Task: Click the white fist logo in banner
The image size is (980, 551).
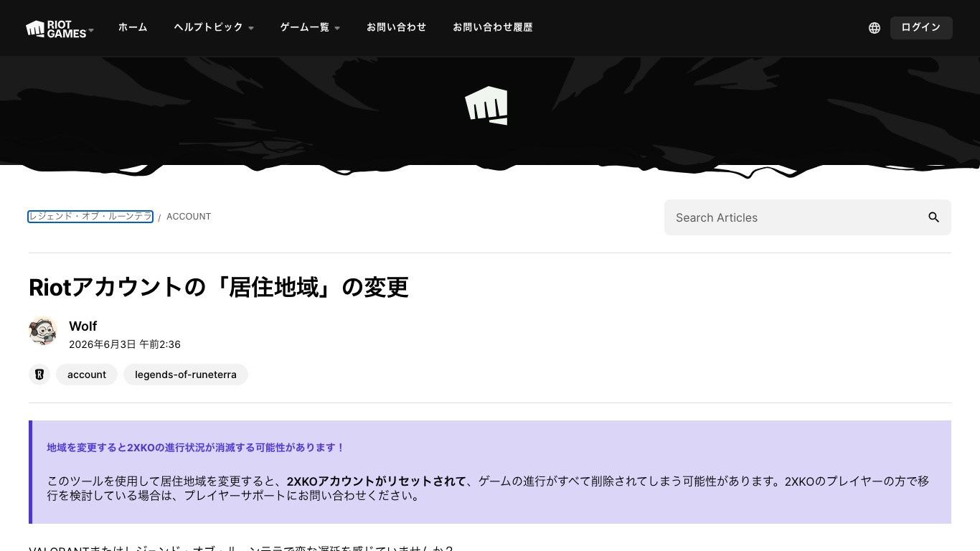Action: (x=486, y=105)
